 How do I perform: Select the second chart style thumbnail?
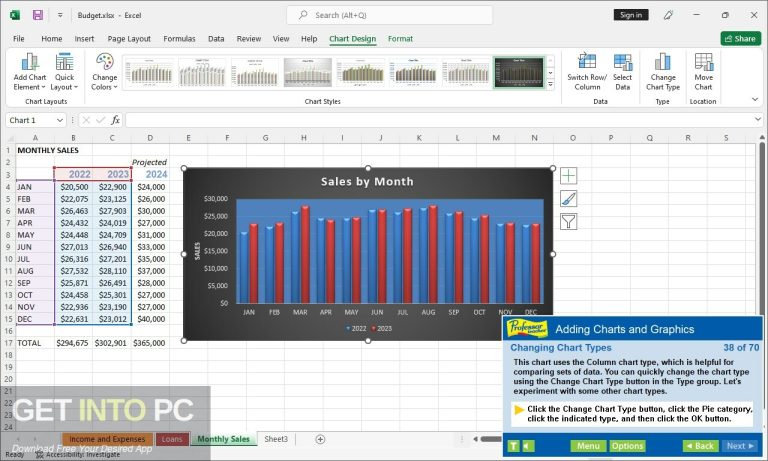tap(202, 73)
